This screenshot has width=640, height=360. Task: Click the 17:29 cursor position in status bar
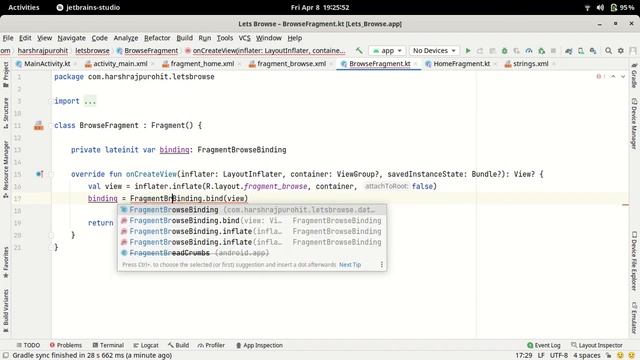coord(523,356)
